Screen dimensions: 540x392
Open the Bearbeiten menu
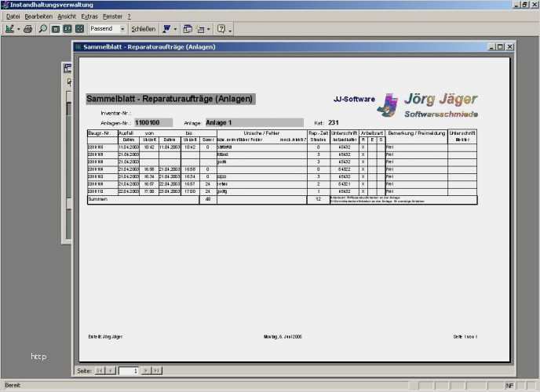tap(38, 16)
